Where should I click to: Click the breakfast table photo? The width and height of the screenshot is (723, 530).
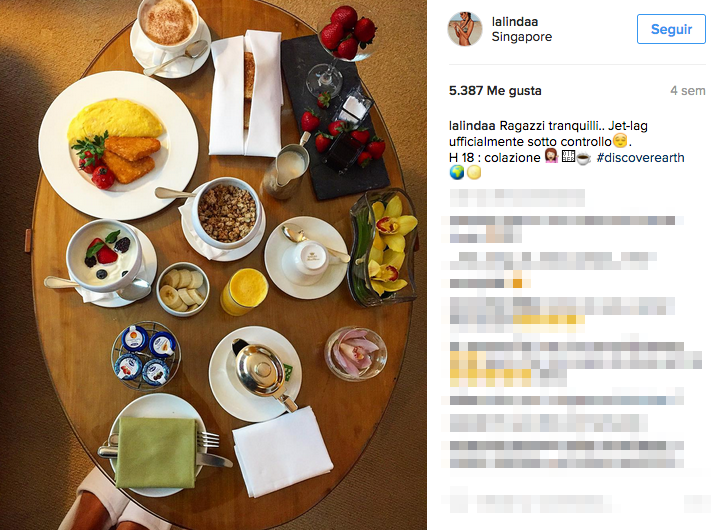tap(213, 265)
